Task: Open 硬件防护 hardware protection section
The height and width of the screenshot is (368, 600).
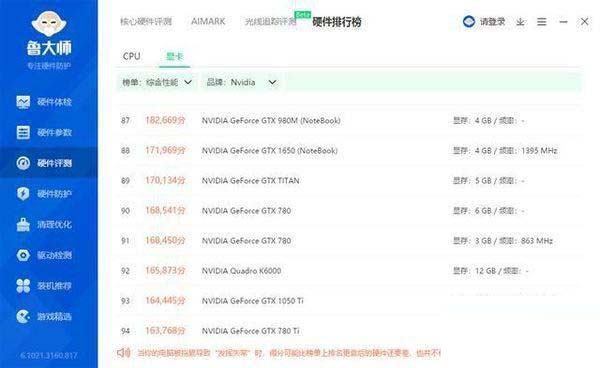Action: [x=44, y=194]
